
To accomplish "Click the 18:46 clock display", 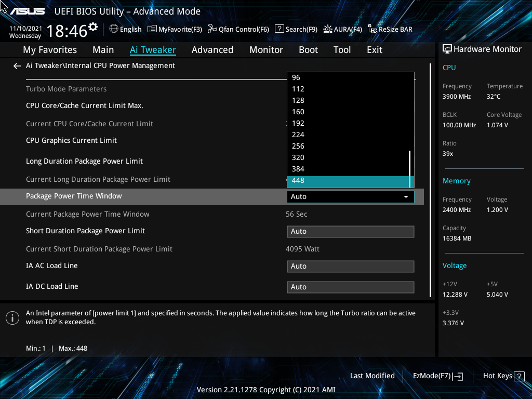I will point(67,31).
